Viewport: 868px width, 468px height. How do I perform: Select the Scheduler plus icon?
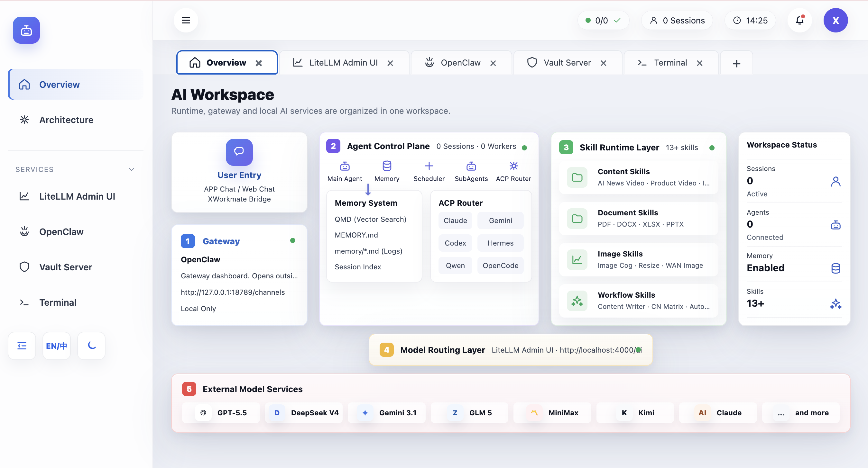point(429,166)
